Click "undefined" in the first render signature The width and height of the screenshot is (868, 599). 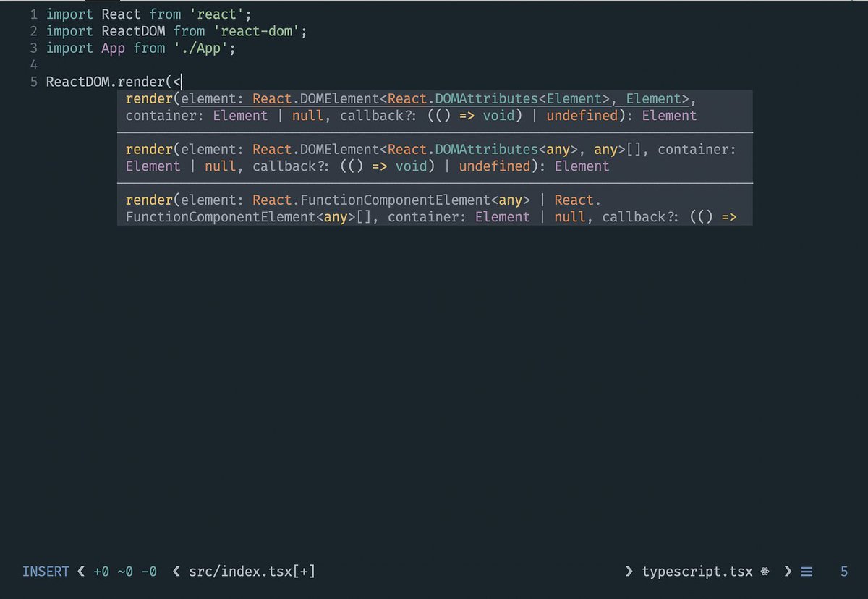(x=582, y=116)
